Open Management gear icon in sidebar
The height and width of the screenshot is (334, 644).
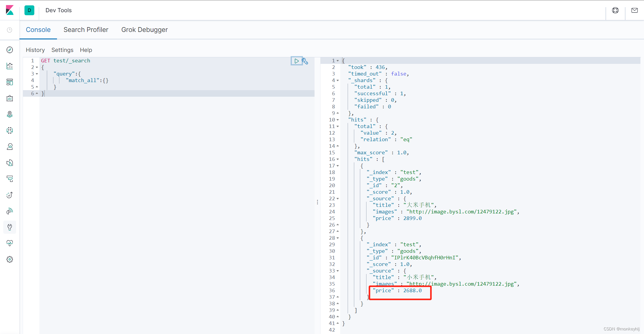click(x=10, y=259)
